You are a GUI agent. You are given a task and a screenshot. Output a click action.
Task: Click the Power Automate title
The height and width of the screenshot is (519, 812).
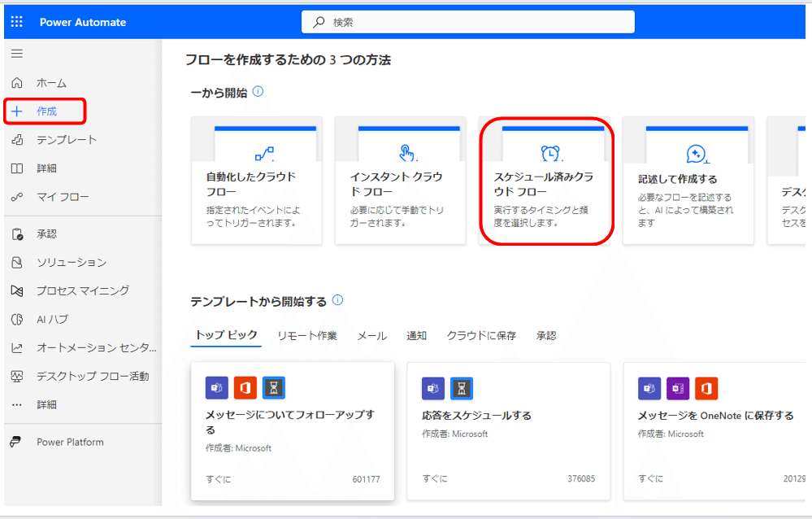tap(83, 22)
